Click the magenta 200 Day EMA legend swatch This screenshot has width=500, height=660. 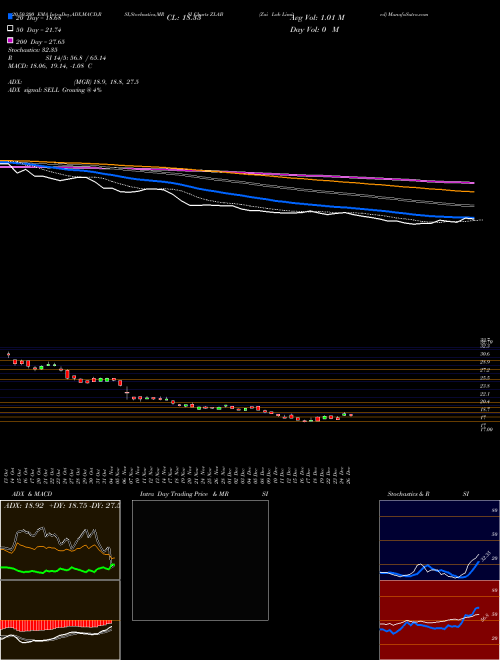coord(10,40)
